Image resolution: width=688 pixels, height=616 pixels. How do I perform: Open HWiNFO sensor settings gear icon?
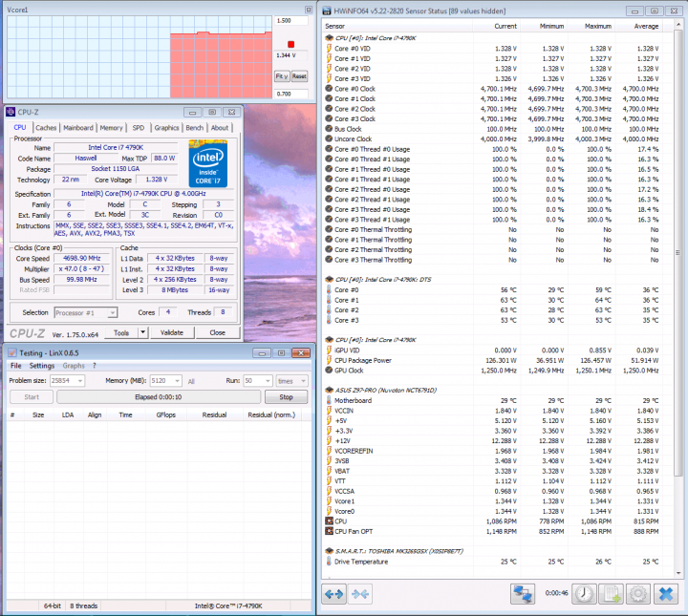pyautogui.click(x=638, y=594)
